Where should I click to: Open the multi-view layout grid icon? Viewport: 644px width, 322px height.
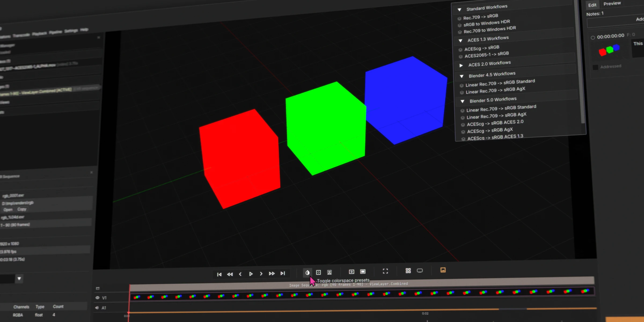(408, 271)
